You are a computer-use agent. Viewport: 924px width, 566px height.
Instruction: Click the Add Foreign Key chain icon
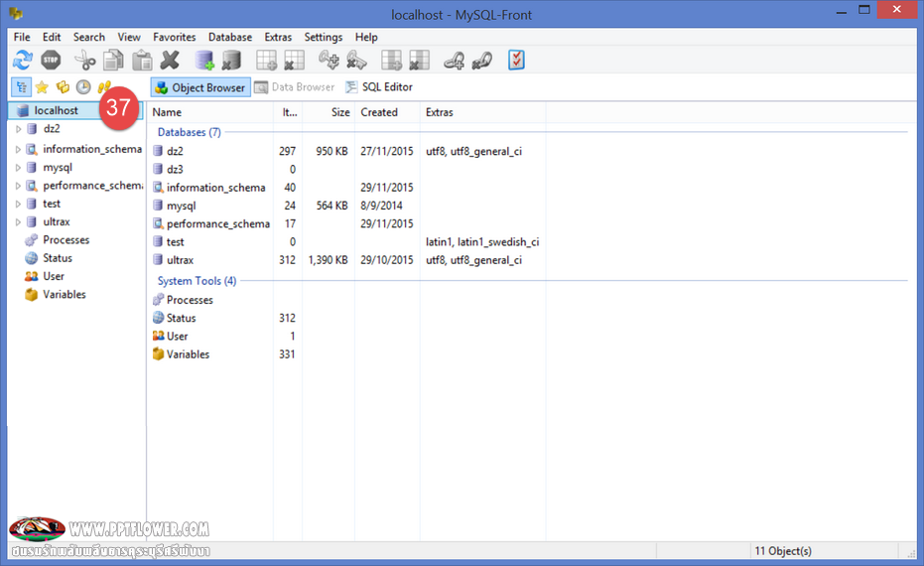click(454, 61)
